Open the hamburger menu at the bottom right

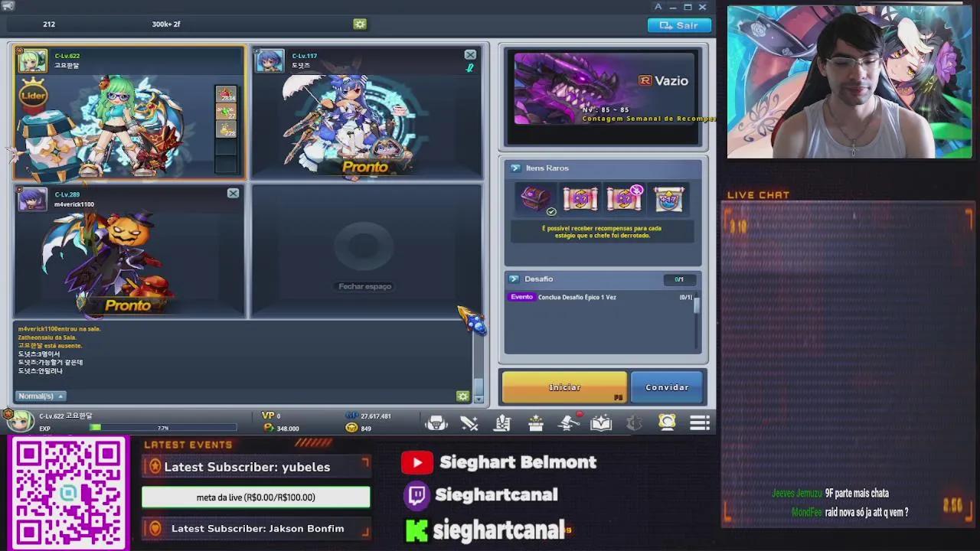coord(699,422)
